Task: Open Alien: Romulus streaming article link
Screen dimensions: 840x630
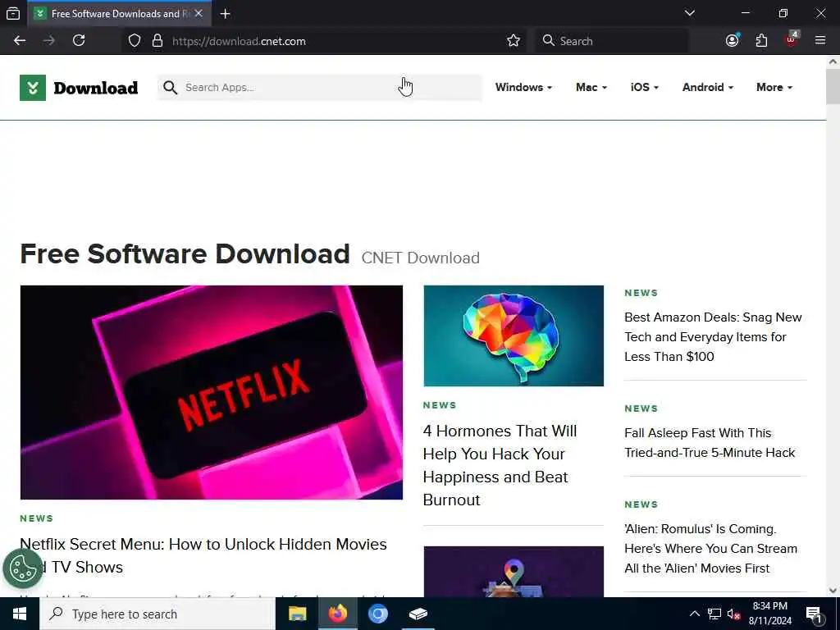Action: pos(710,549)
